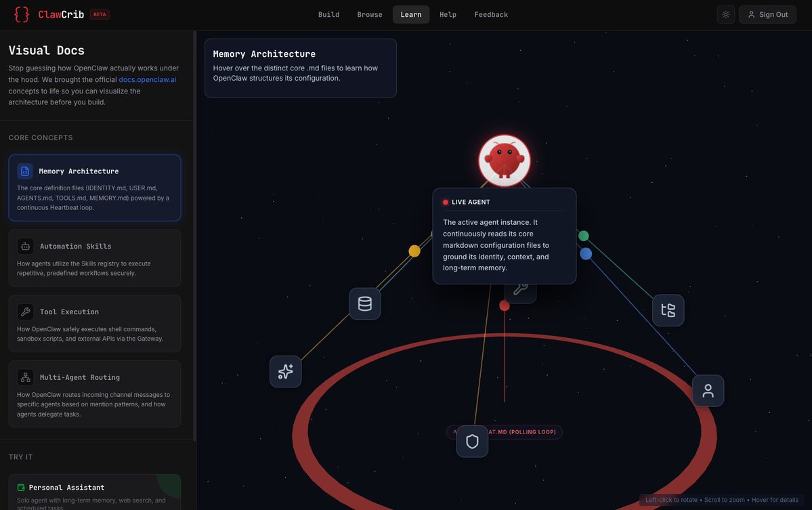812x510 pixels.
Task: Click the blue orbiting dot
Action: [586, 254]
